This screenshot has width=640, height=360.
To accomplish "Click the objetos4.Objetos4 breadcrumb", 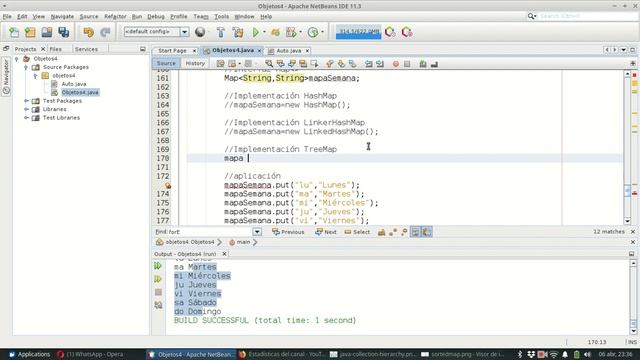I will (185, 242).
